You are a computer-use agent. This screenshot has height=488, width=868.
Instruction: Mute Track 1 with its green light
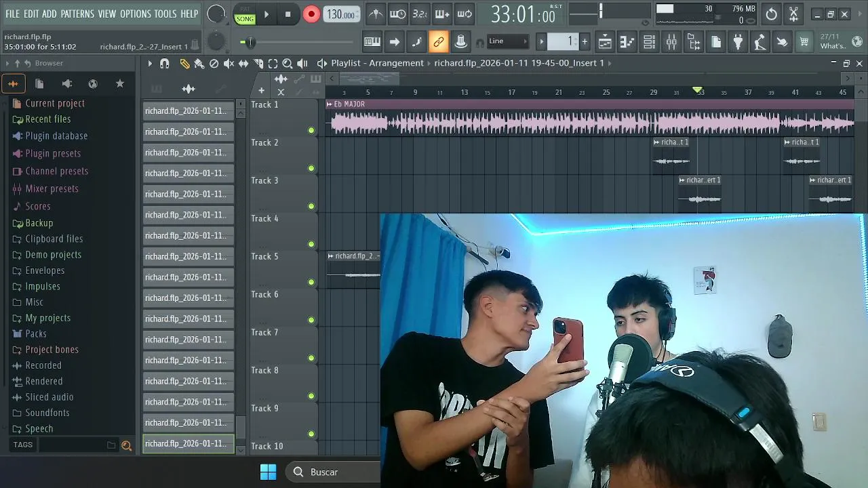coord(311,130)
